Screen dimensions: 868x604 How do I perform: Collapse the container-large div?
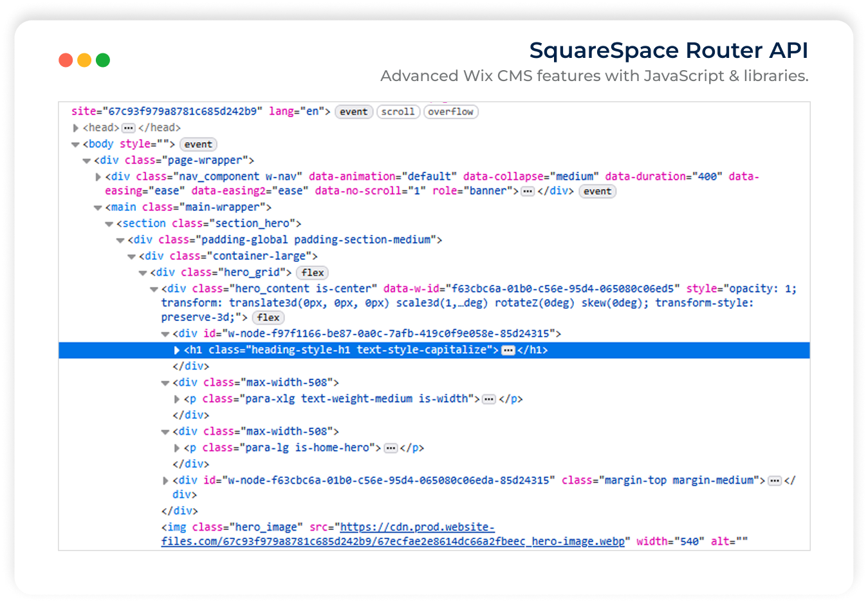[x=131, y=257]
